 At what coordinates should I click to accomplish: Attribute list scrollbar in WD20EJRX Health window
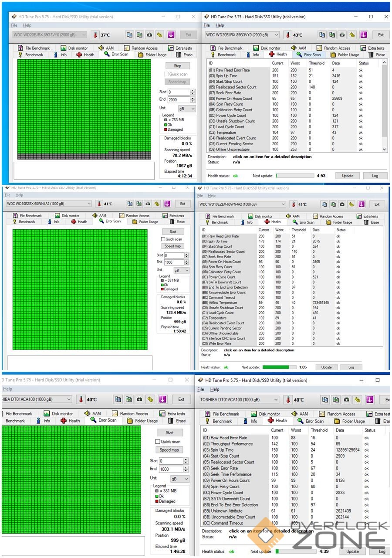[x=384, y=106]
